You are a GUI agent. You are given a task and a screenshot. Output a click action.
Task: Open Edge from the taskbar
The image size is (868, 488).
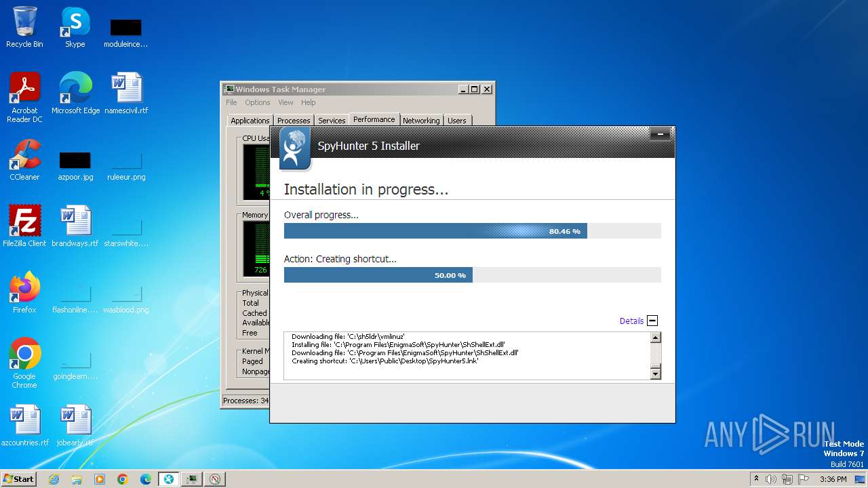[x=146, y=479]
